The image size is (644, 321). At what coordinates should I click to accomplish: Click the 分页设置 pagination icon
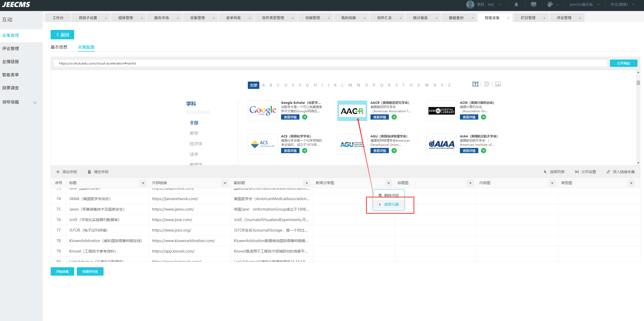577,172
